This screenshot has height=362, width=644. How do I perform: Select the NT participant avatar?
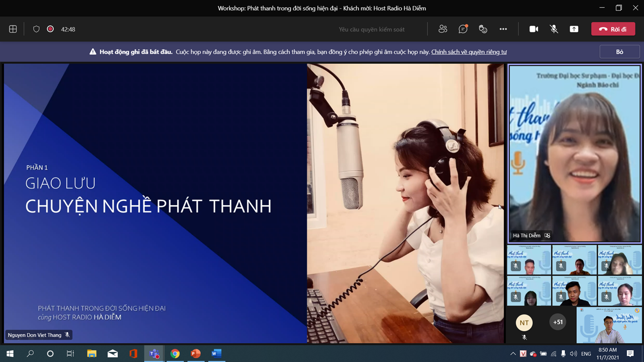pyautogui.click(x=524, y=323)
